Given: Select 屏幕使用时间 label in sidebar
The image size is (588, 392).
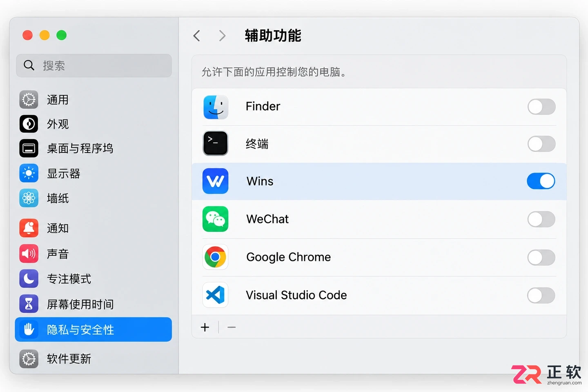Looking at the screenshot, I should 80,304.
